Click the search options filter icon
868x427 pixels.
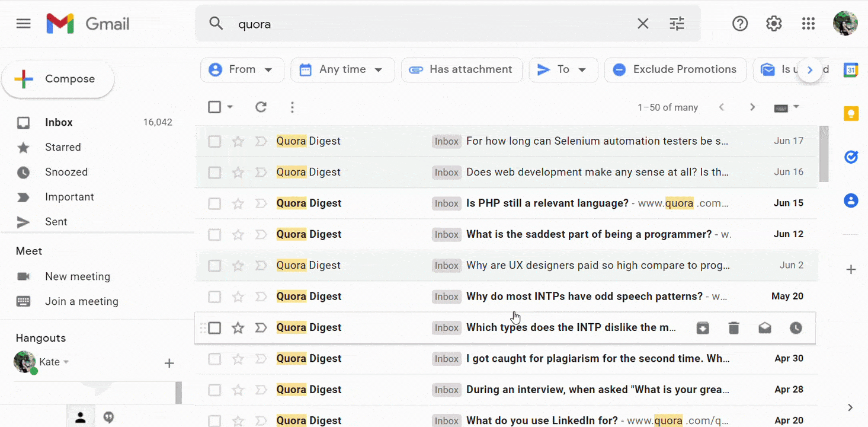click(677, 24)
